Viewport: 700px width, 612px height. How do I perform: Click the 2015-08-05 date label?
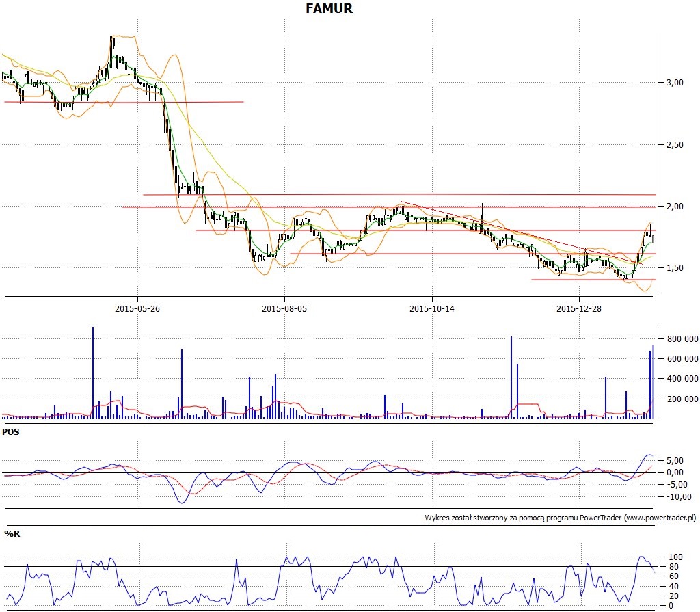coord(284,308)
